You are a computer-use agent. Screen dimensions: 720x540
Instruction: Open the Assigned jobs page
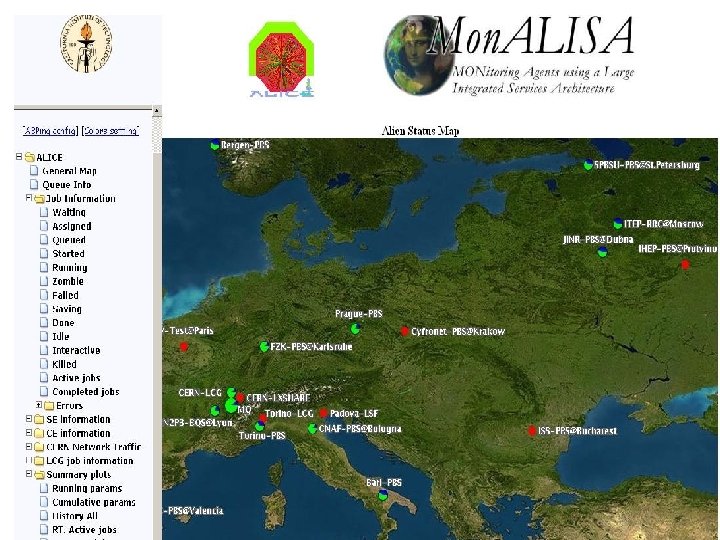(x=72, y=226)
